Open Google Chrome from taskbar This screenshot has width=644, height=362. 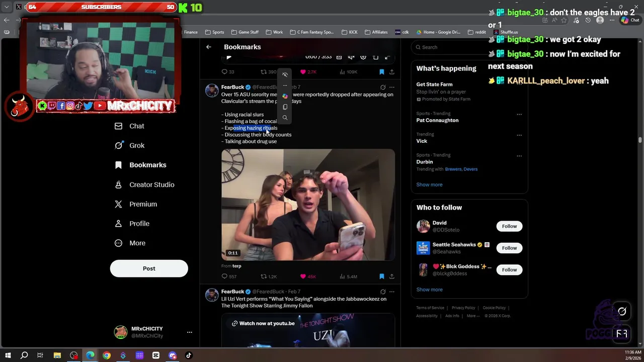click(107, 355)
